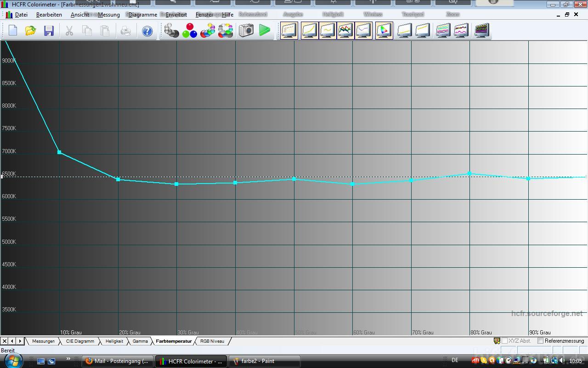Save the file with floppy disk icon
The image size is (588, 368).
coord(49,31)
